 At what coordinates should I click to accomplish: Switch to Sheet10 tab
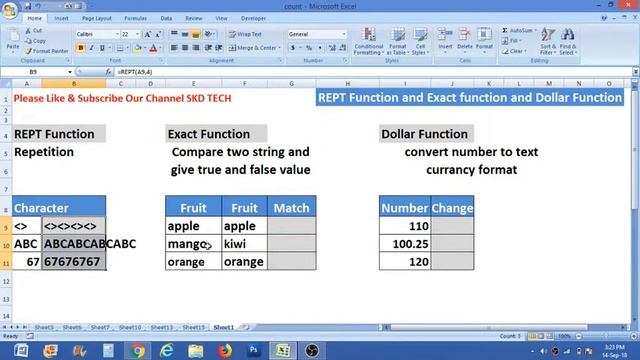130,327
